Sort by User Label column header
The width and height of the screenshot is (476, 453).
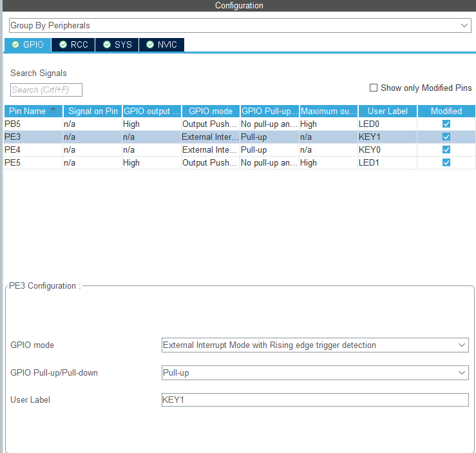(x=388, y=111)
